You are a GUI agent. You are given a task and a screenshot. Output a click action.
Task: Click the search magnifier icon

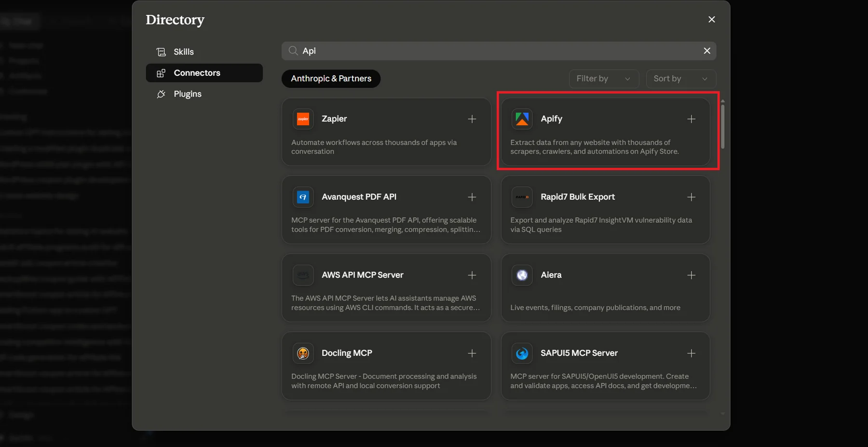(x=293, y=51)
